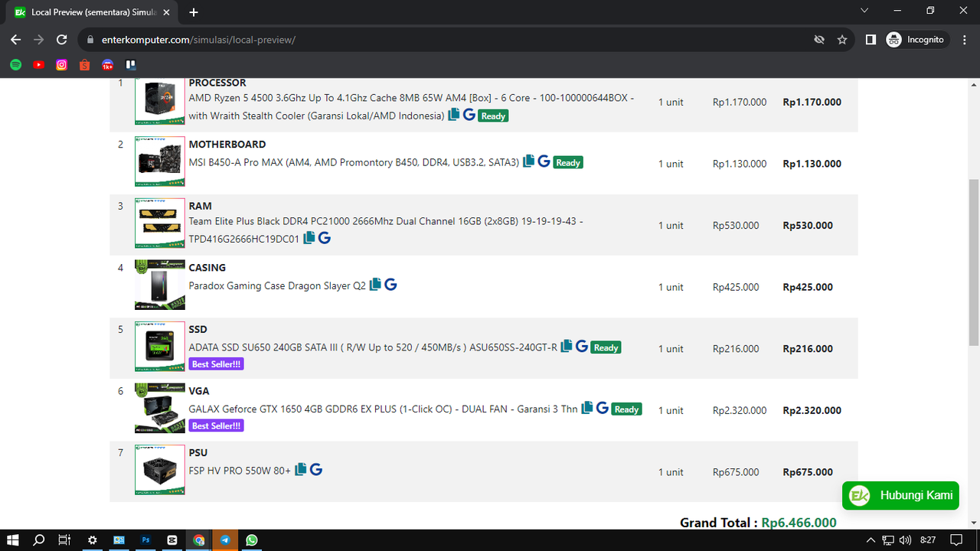Click processor Ready badge

coord(494,116)
